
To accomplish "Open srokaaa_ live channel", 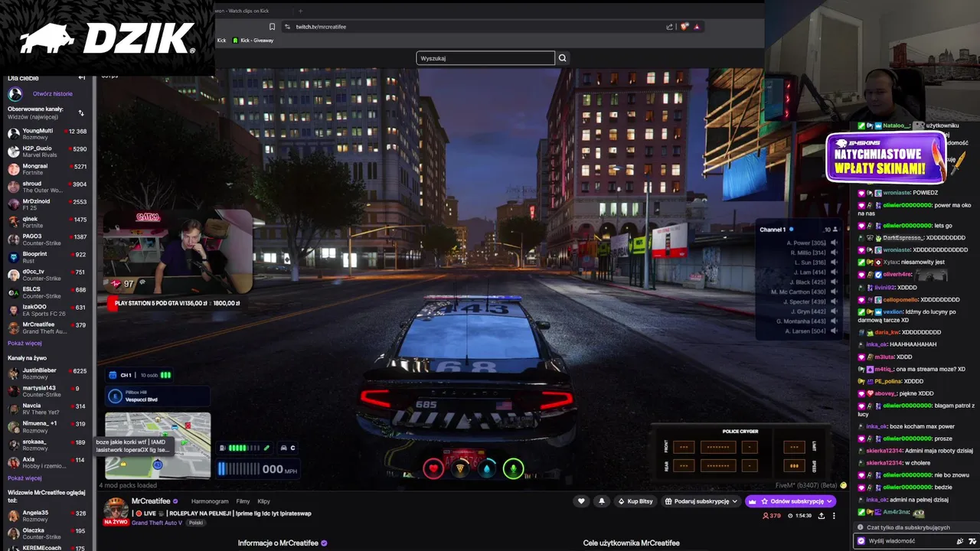I will (47, 445).
